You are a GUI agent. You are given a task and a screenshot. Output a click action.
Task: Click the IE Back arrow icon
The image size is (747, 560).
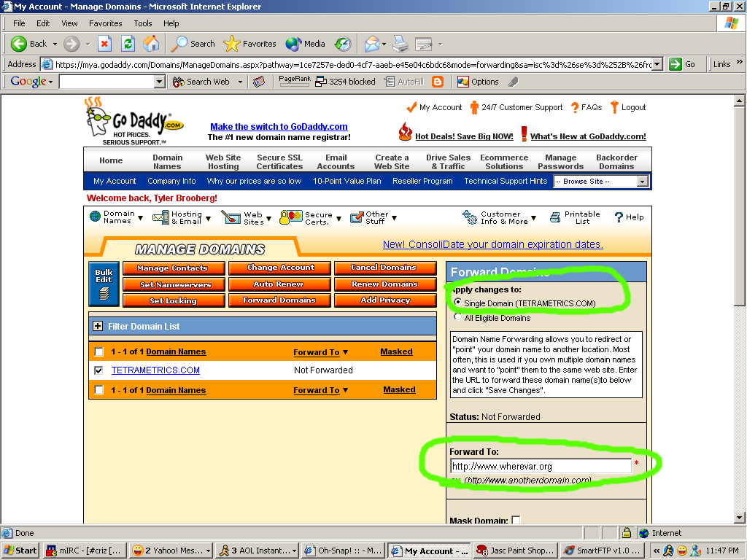[x=18, y=44]
